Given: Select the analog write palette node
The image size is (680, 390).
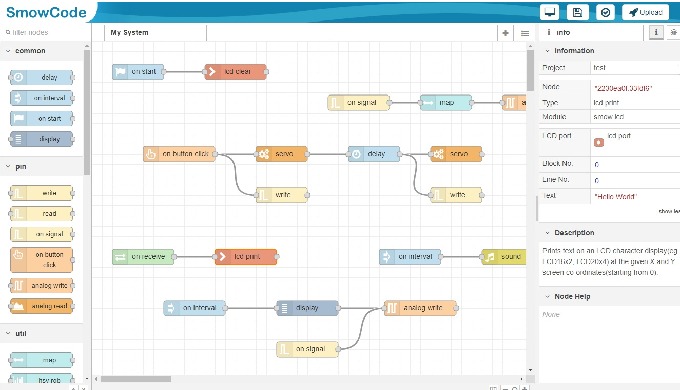Looking at the screenshot, I should [42, 285].
